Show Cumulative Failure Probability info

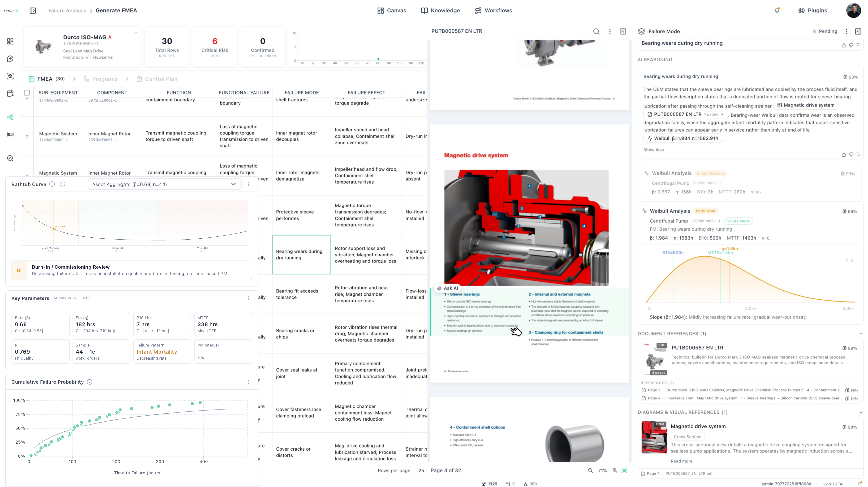(x=90, y=382)
